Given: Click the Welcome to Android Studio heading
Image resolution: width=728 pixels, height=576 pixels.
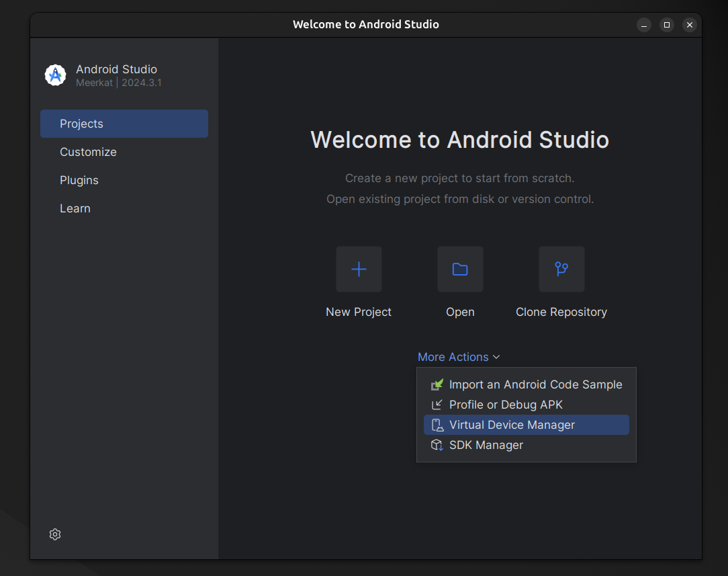Looking at the screenshot, I should click(459, 139).
